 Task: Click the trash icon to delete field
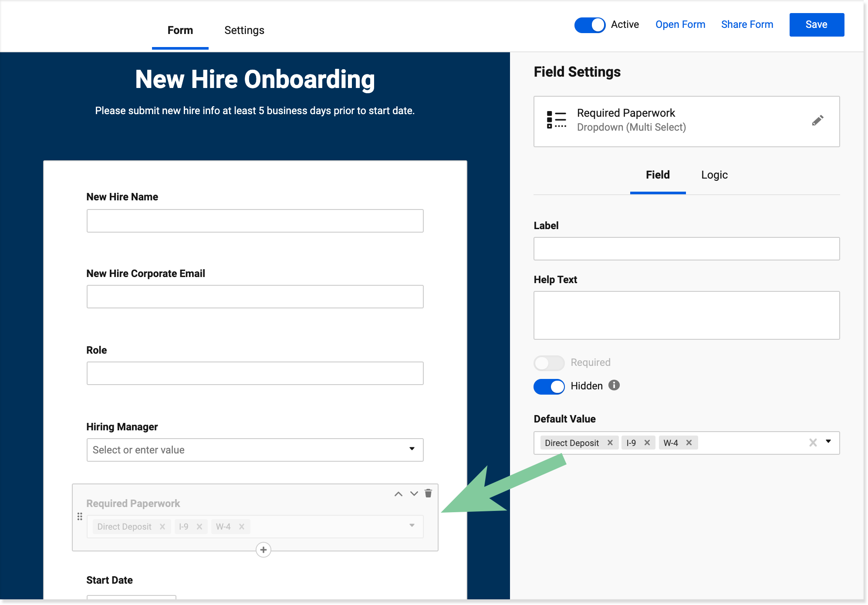pos(428,493)
